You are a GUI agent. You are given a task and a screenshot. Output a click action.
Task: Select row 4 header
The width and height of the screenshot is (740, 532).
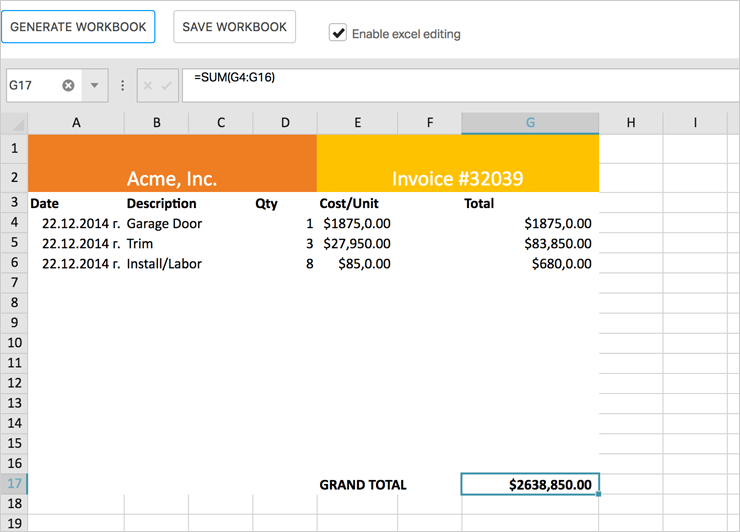click(x=14, y=222)
